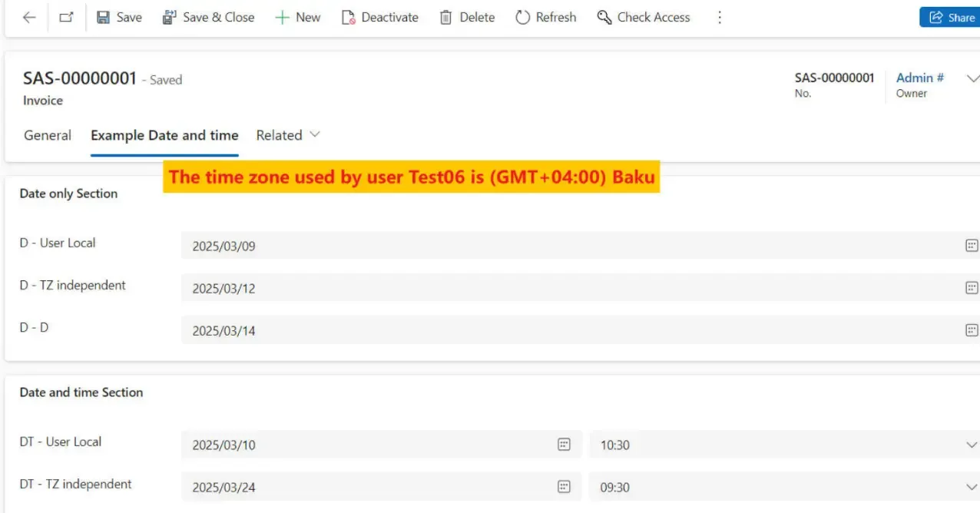Open record in new window icon
The image size is (980, 513).
[67, 17]
